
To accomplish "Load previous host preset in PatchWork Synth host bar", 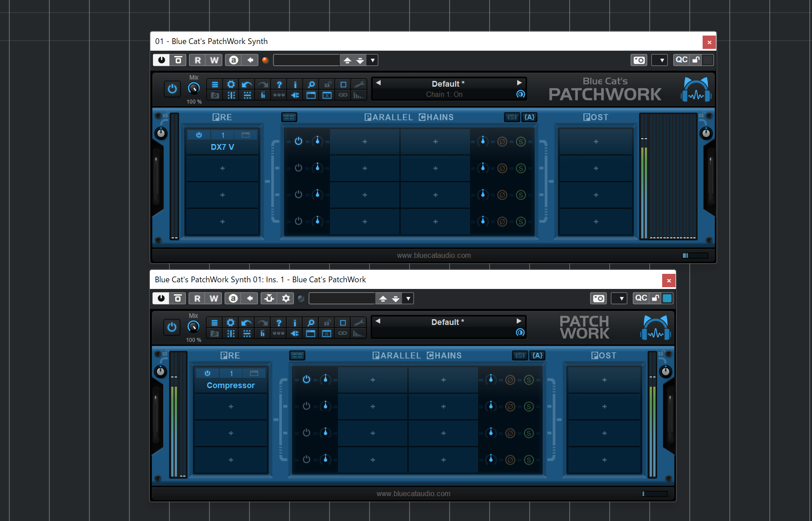I will pyautogui.click(x=347, y=60).
